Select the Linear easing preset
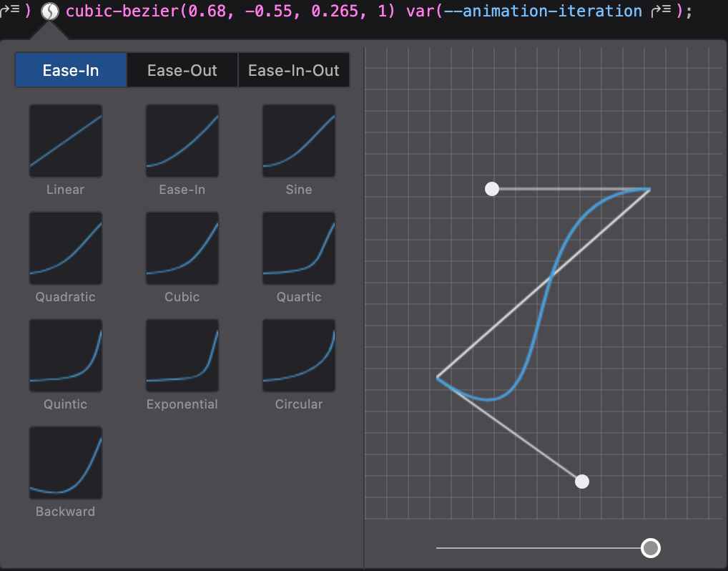 [x=65, y=140]
